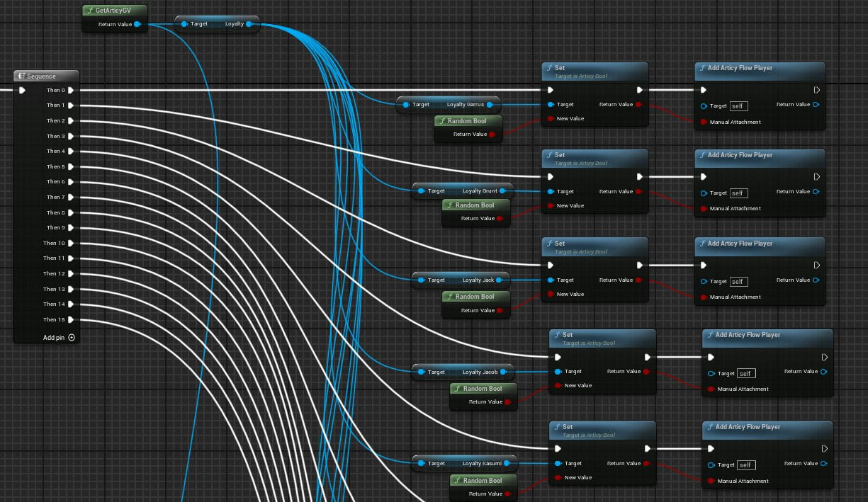Click the Then 0 execution pin
Screen dimensions: 868x502
tap(71, 90)
